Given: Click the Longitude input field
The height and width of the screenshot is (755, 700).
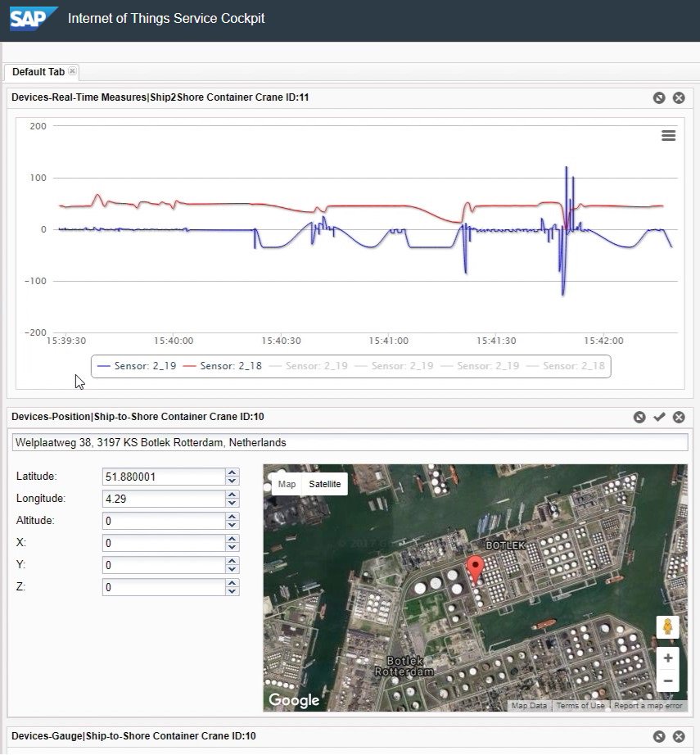Looking at the screenshot, I should pyautogui.click(x=164, y=499).
